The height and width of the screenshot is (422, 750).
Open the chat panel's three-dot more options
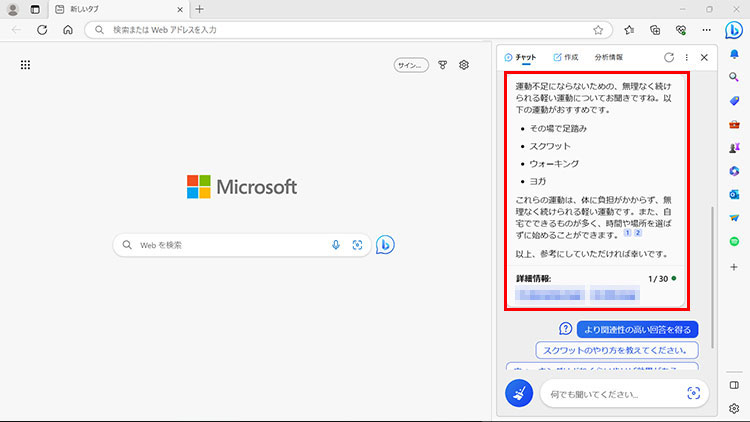[686, 58]
